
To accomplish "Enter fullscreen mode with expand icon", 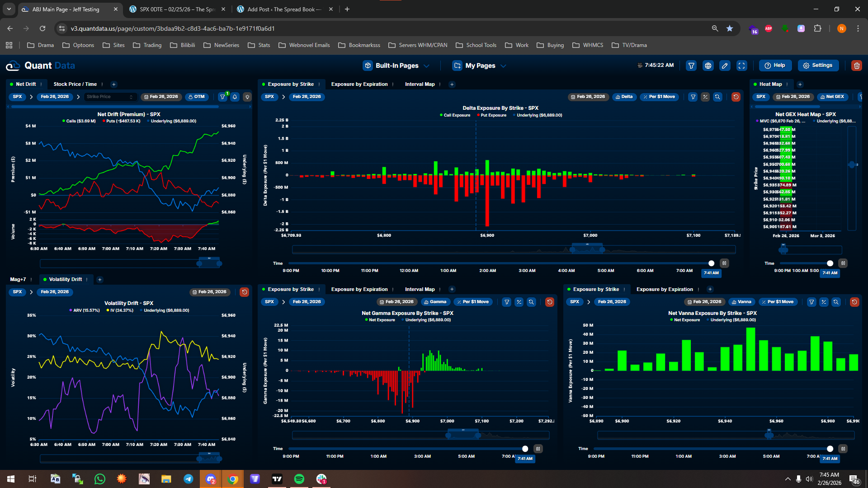I will coord(742,66).
